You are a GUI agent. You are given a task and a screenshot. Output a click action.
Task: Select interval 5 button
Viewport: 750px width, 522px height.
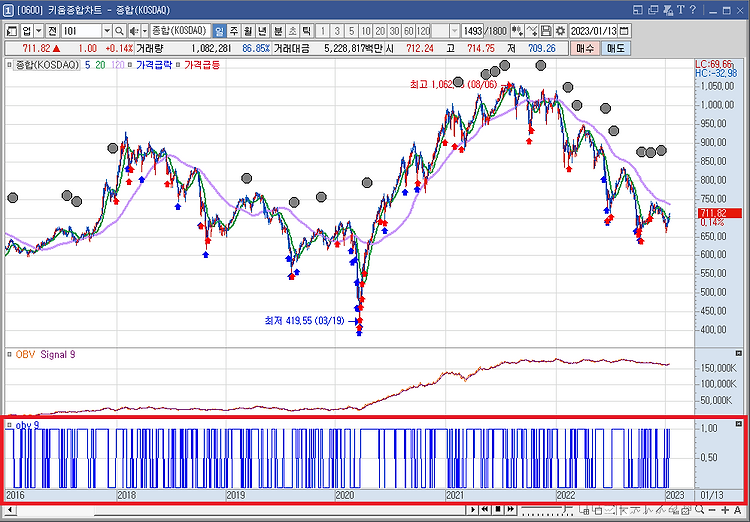point(352,31)
